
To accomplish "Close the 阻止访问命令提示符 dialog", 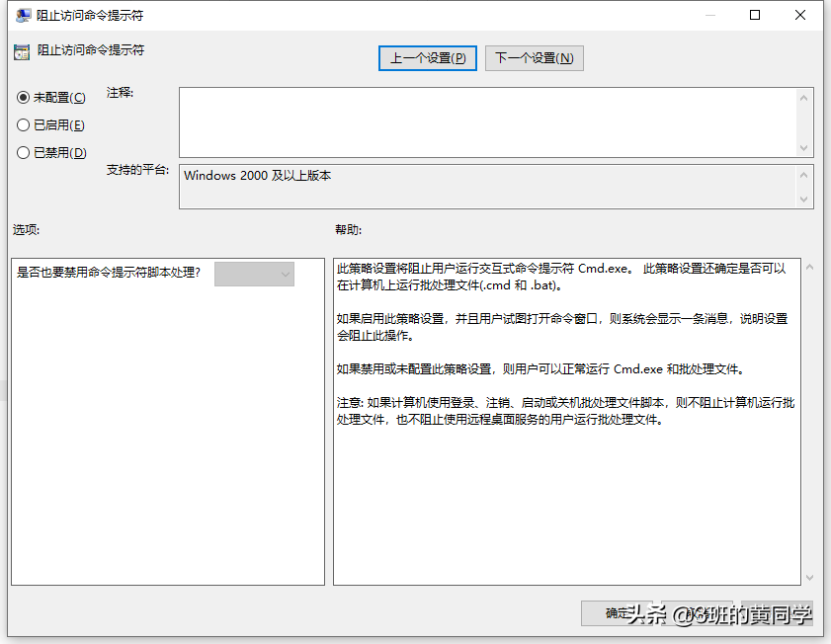I will pyautogui.click(x=800, y=16).
